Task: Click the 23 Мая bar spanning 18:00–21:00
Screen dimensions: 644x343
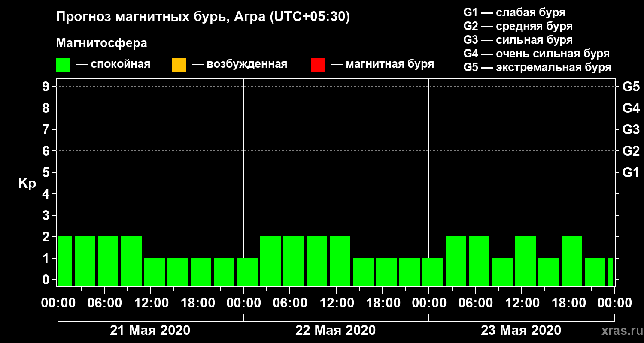Action: (572, 261)
